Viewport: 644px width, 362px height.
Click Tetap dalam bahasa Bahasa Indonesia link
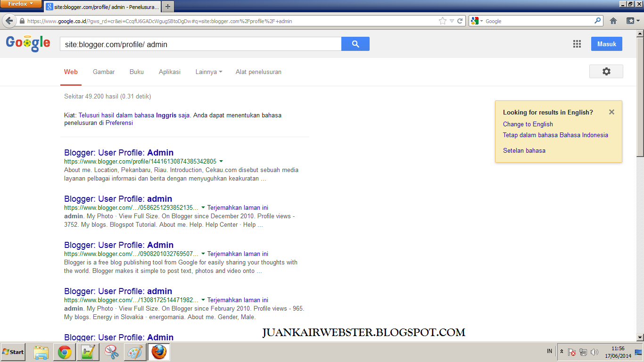click(x=555, y=135)
